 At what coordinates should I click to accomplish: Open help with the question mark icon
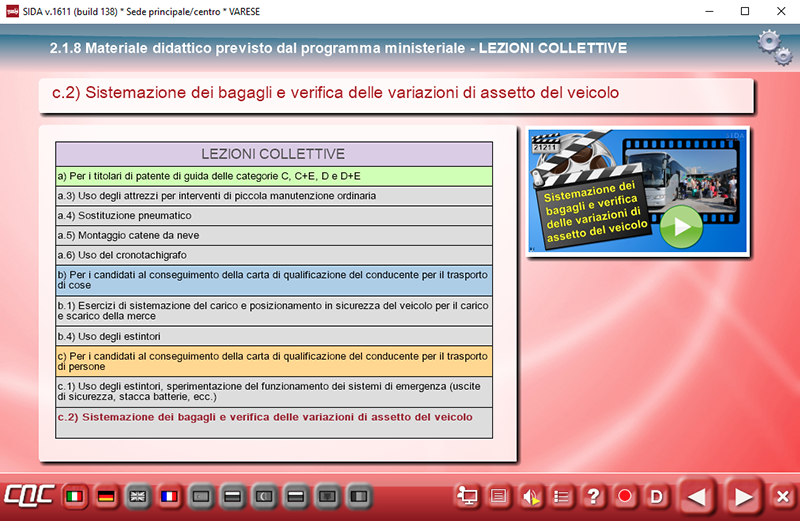click(594, 495)
